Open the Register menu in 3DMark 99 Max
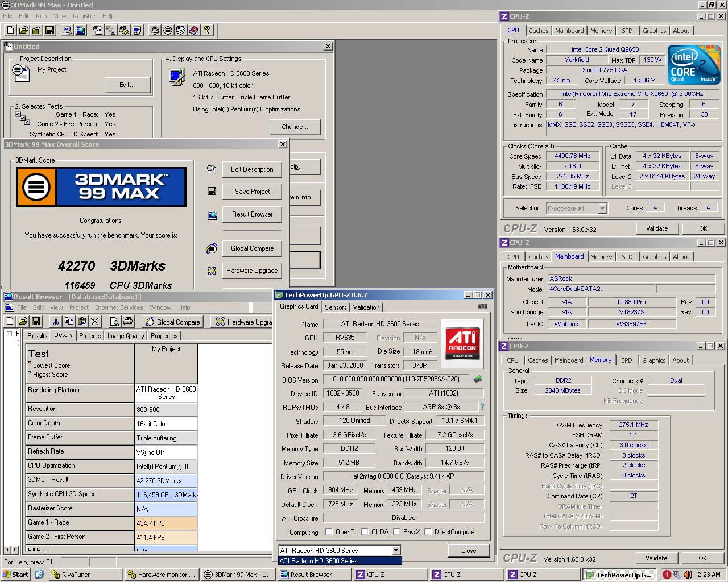 (84, 16)
